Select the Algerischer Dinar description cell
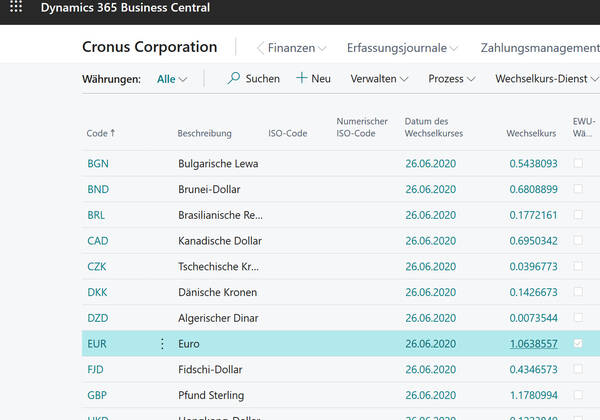This screenshot has width=600, height=420. 218,318
